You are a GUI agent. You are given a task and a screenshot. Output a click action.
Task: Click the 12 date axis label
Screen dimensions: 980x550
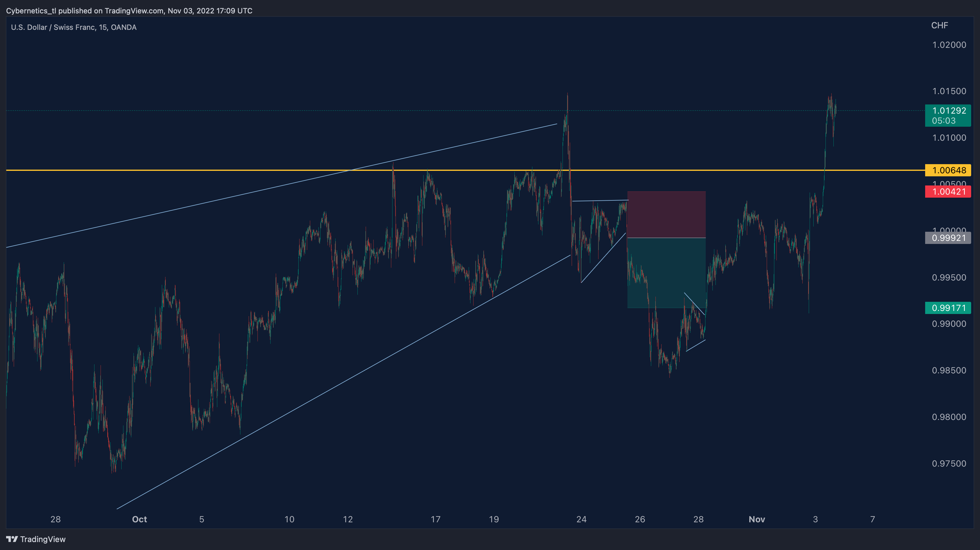click(348, 519)
